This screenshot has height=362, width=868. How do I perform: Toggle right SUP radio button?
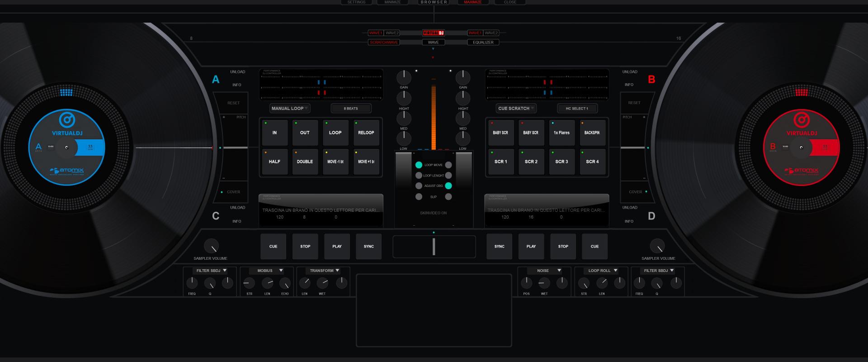(x=448, y=197)
